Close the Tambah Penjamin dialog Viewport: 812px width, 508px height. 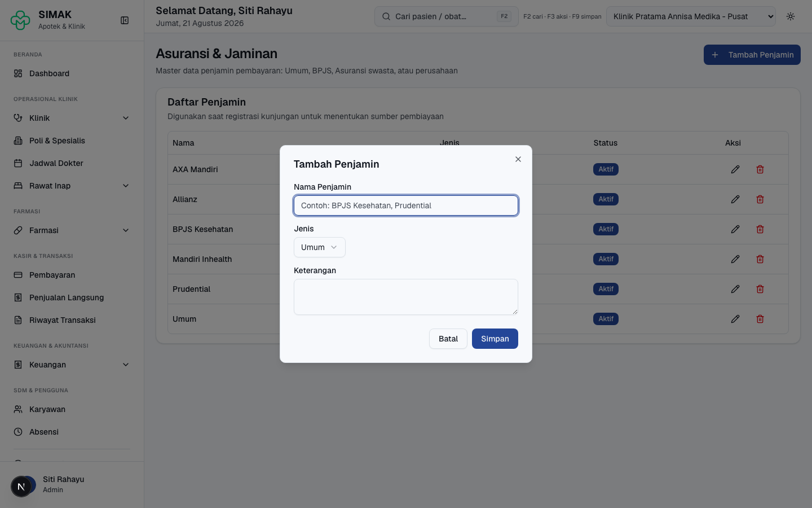click(518, 159)
